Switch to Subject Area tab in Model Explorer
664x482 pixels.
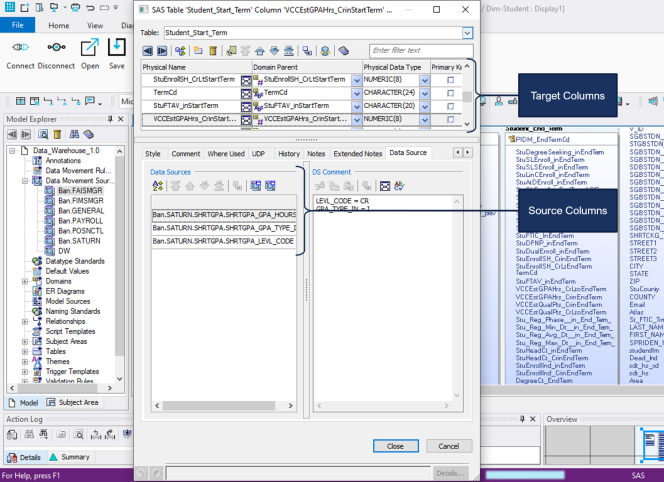tap(72, 402)
